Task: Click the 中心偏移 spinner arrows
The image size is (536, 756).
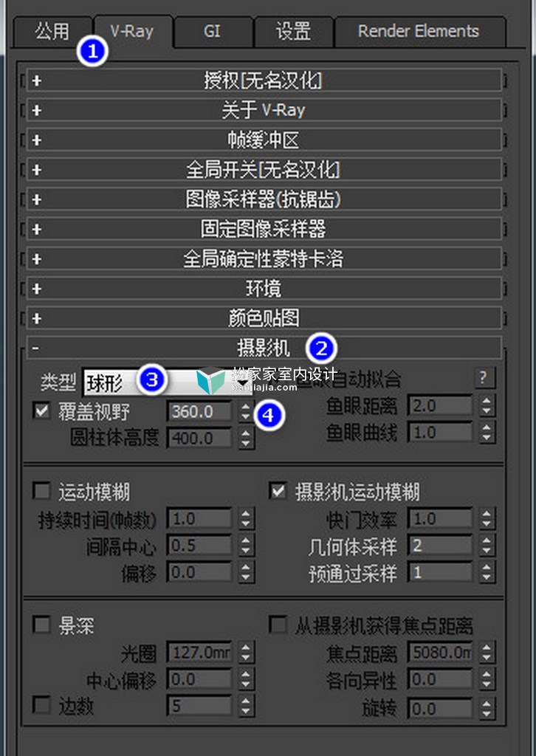Action: (247, 680)
